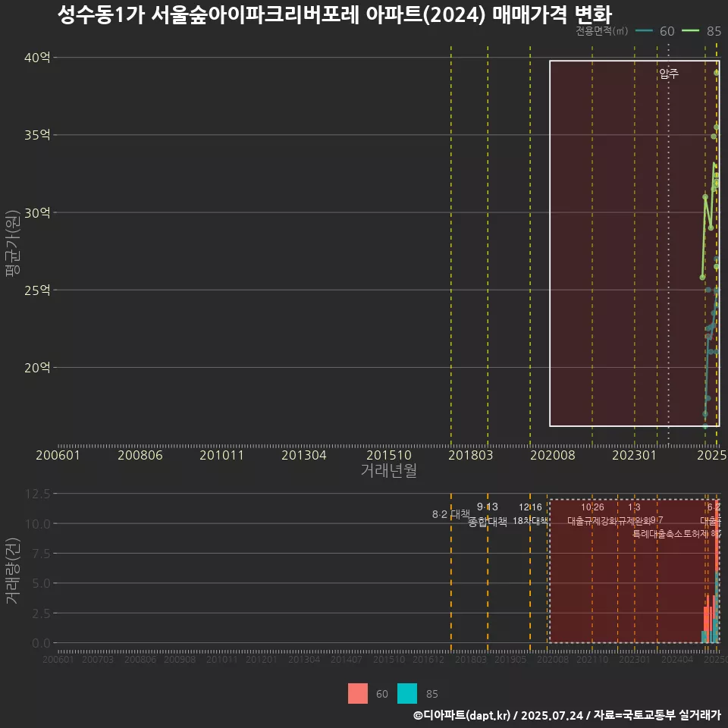Screen dimensions: 728x728
Task: Click 201612 on the volume chart axis
Action: click(x=428, y=659)
